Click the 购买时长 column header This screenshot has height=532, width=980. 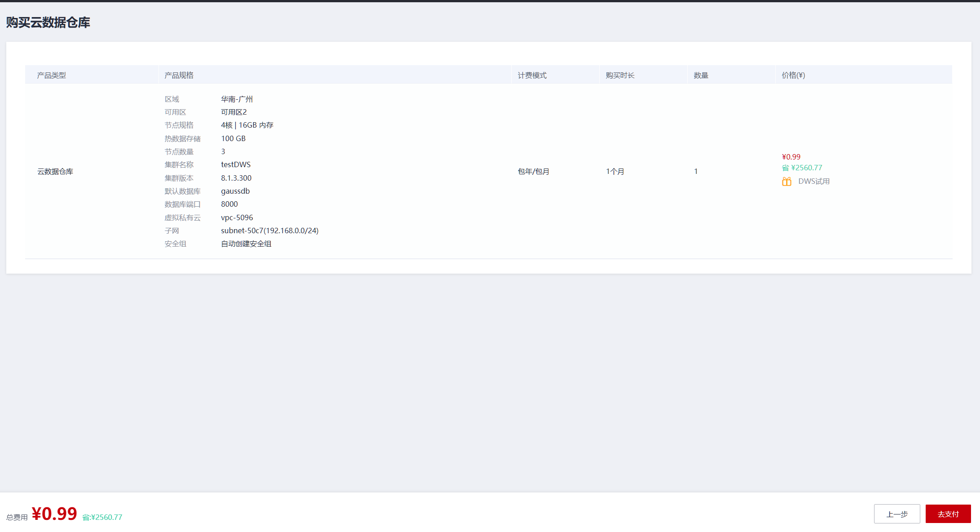click(620, 75)
